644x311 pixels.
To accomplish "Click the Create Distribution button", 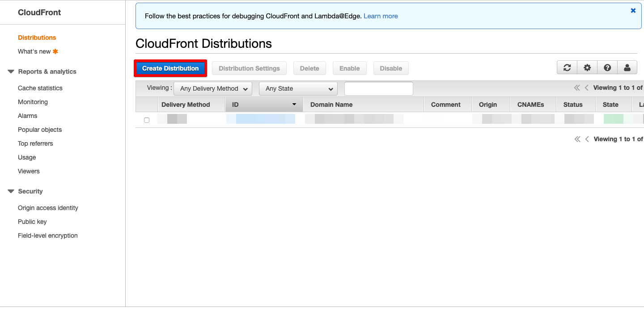I will [x=170, y=68].
